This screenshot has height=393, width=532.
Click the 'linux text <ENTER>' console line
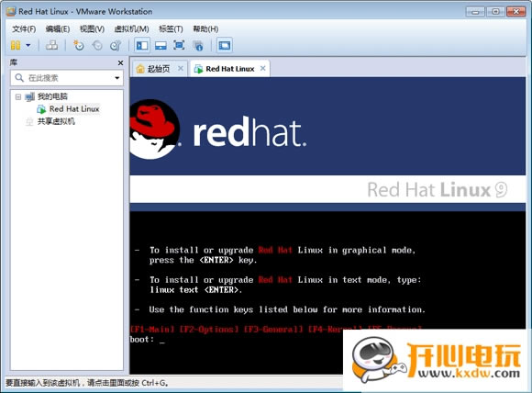coord(195,290)
